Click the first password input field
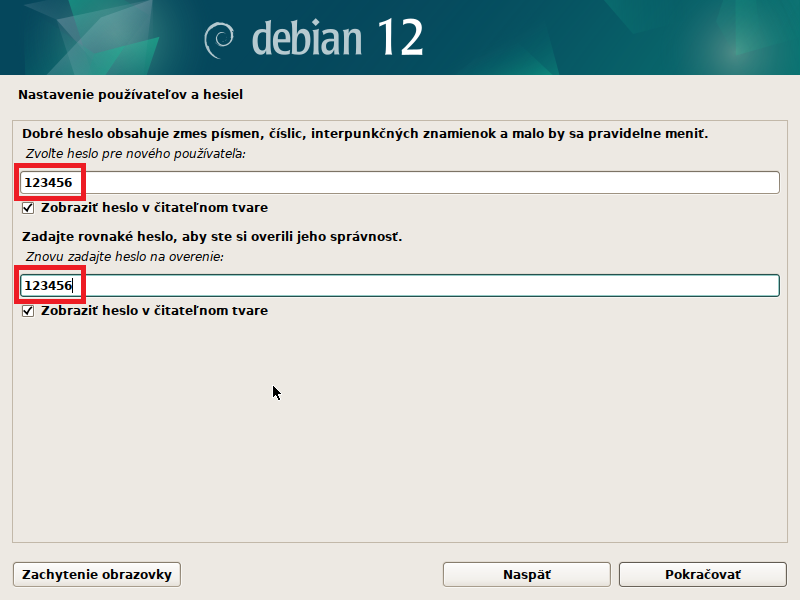The image size is (800, 600). 400,182
